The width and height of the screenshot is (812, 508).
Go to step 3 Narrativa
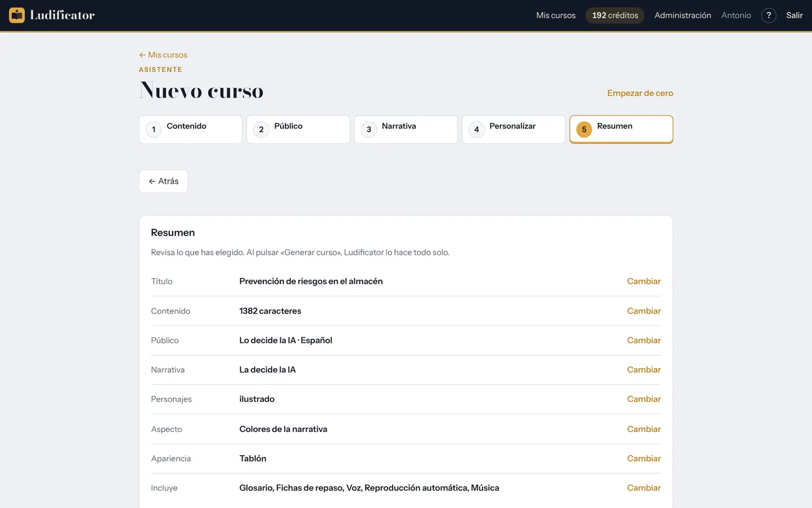pos(406,129)
